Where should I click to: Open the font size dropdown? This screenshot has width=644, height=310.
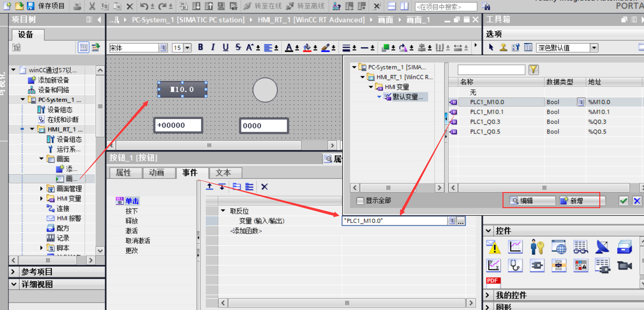pyautogui.click(x=188, y=48)
